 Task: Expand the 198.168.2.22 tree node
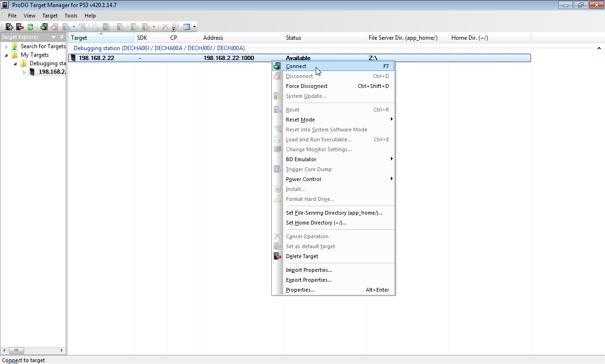[x=25, y=72]
